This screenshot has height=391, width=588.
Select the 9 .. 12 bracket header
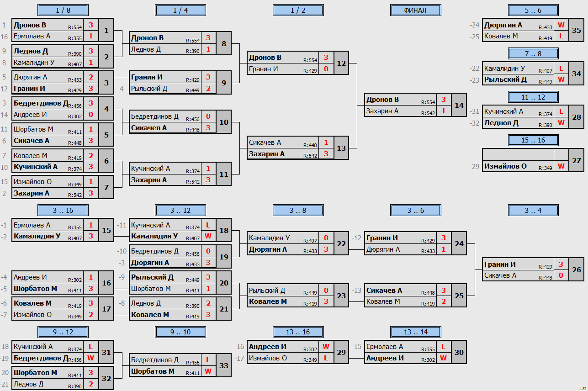click(63, 332)
